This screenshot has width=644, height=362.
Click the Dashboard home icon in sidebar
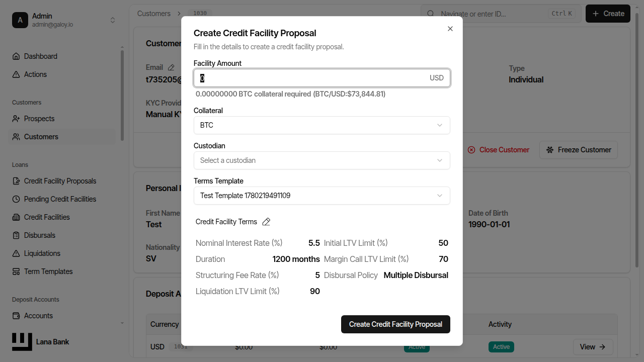coord(16,56)
